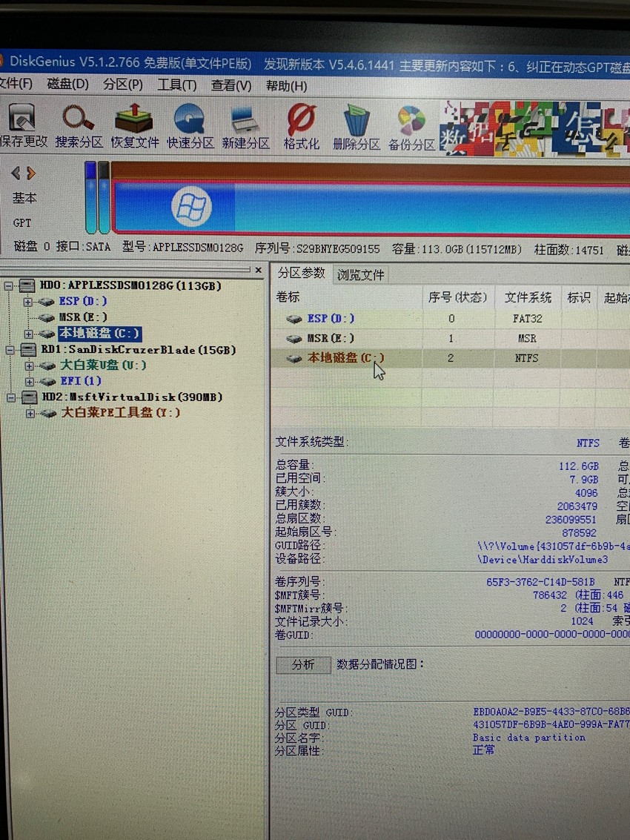Click the small first partition bar in map

coord(90,198)
